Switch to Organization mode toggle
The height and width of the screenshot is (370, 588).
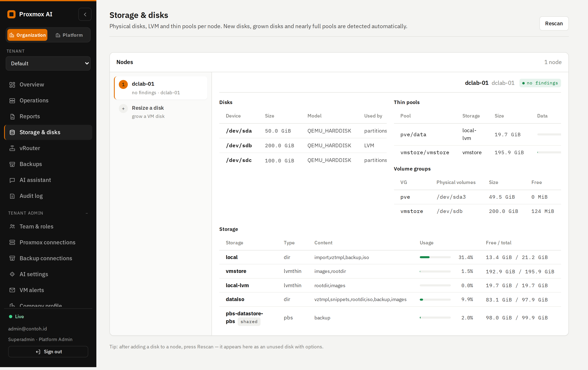pos(27,35)
